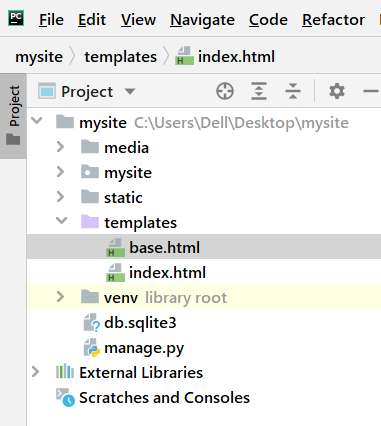Expand the static folder
381x426 pixels.
60,197
